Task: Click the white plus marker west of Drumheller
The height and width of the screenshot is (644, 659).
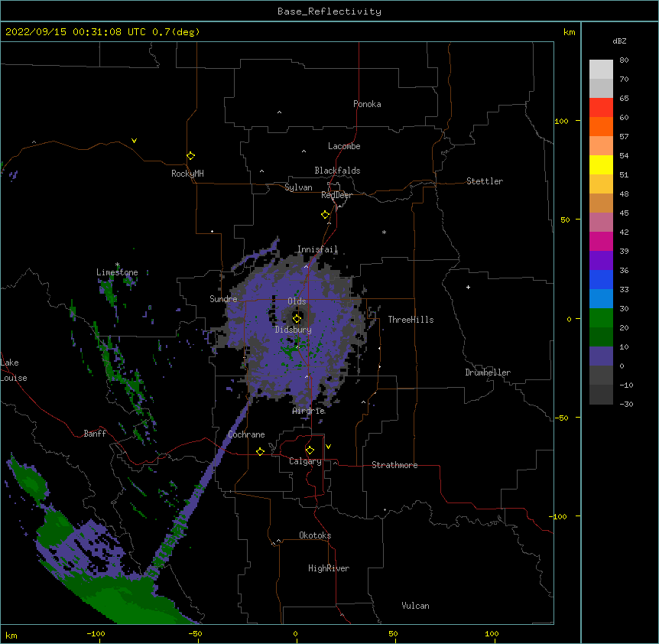Action: 468,287
